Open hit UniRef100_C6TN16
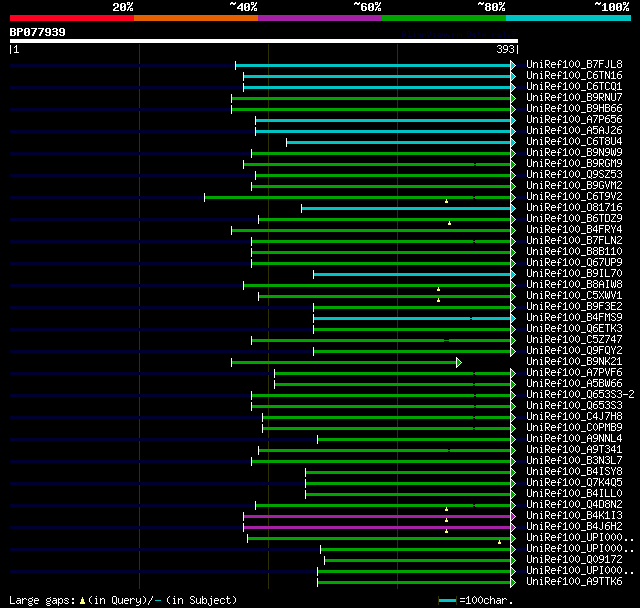The width and height of the screenshot is (640, 608). [x=574, y=75]
